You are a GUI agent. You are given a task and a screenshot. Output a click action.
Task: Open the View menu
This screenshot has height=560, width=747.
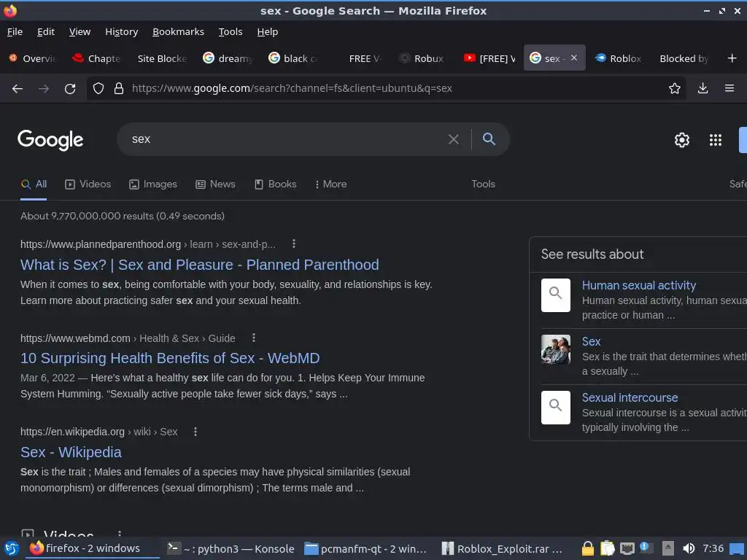(x=80, y=32)
